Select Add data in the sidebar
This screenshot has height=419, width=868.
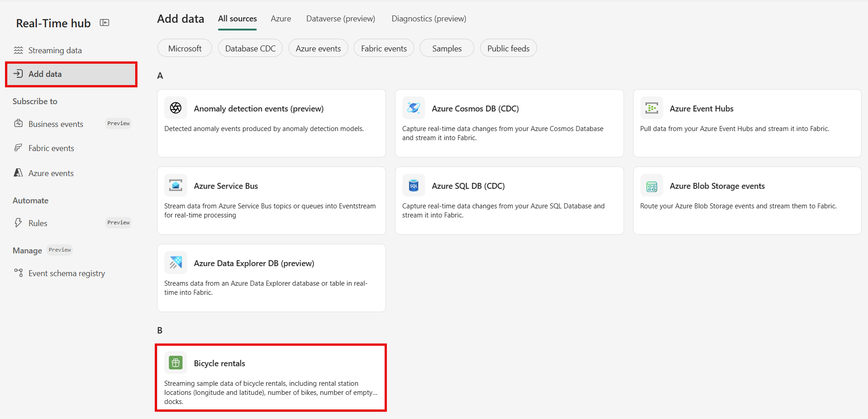(71, 74)
